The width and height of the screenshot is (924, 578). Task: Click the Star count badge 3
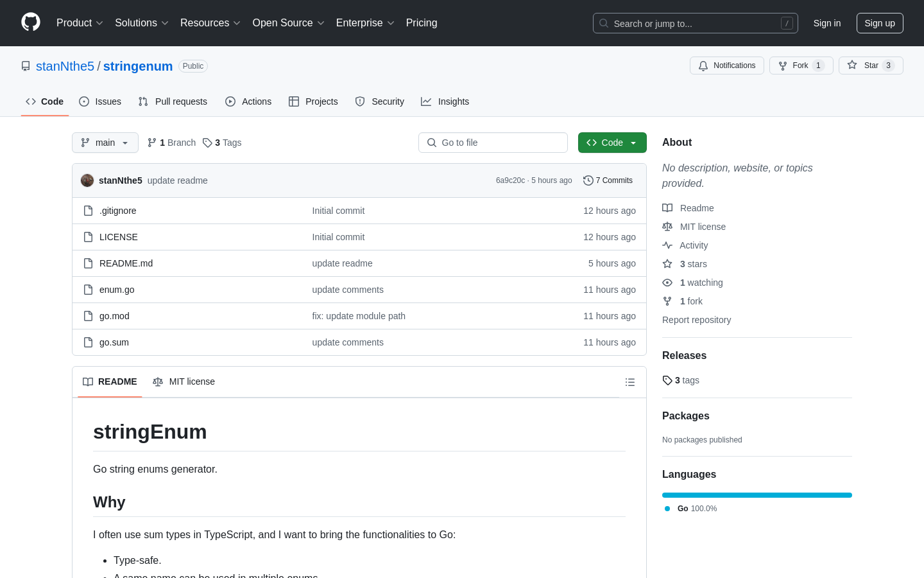click(888, 66)
